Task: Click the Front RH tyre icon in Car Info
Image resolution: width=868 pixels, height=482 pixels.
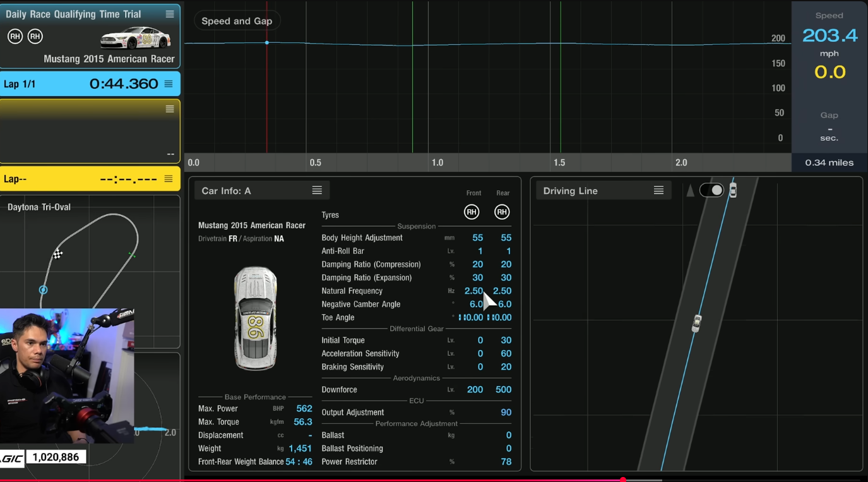Action: click(472, 212)
